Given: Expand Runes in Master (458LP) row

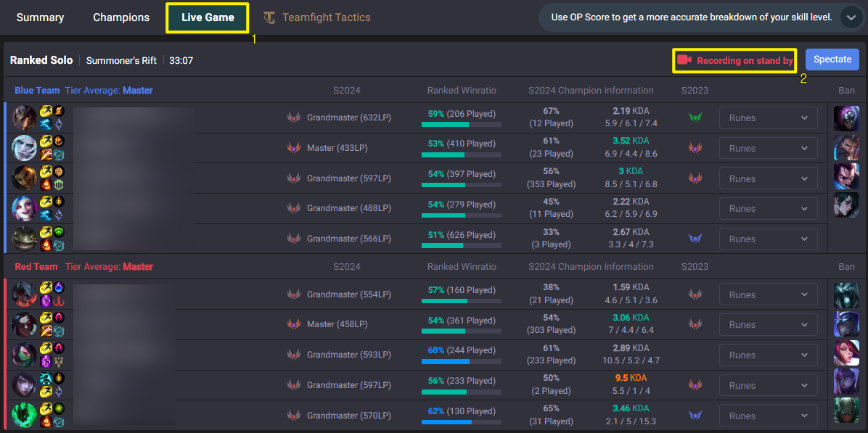Looking at the screenshot, I should (769, 325).
